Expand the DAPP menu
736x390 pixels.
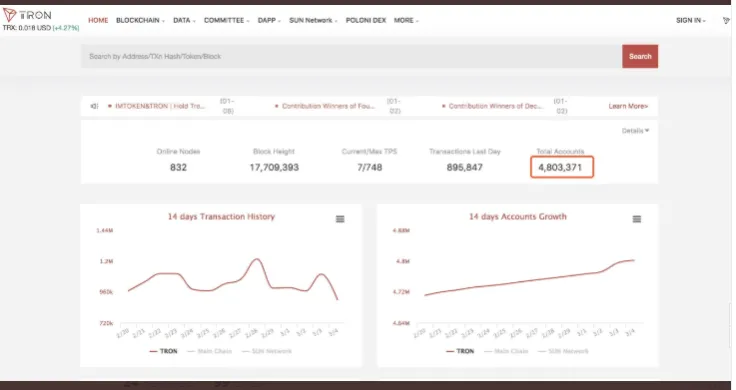pos(269,20)
